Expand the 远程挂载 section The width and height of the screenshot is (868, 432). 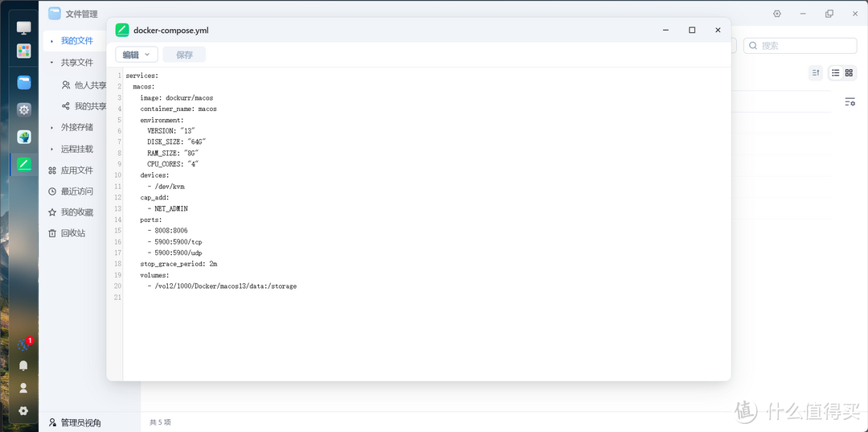tap(51, 149)
